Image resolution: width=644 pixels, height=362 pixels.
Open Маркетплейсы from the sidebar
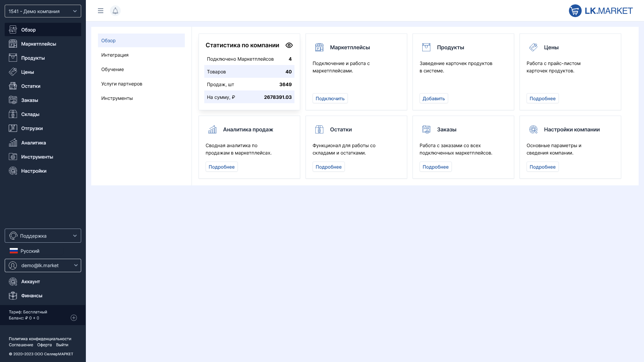tap(38, 44)
